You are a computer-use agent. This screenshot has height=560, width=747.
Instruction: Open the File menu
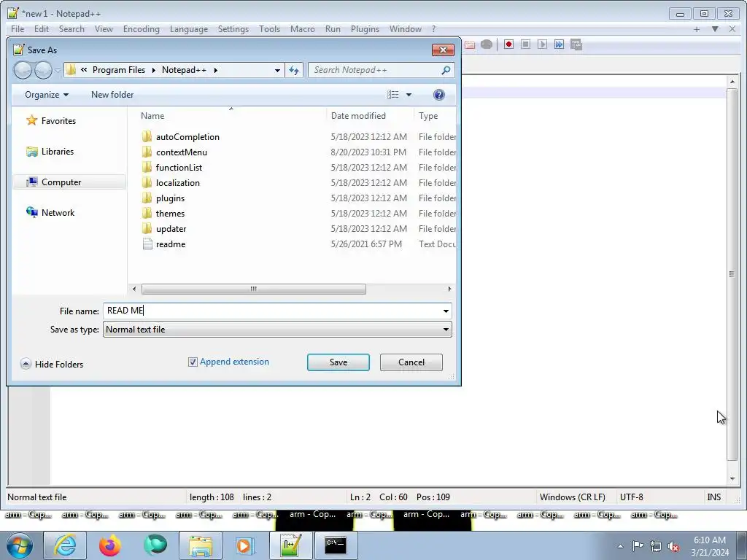[x=18, y=29]
